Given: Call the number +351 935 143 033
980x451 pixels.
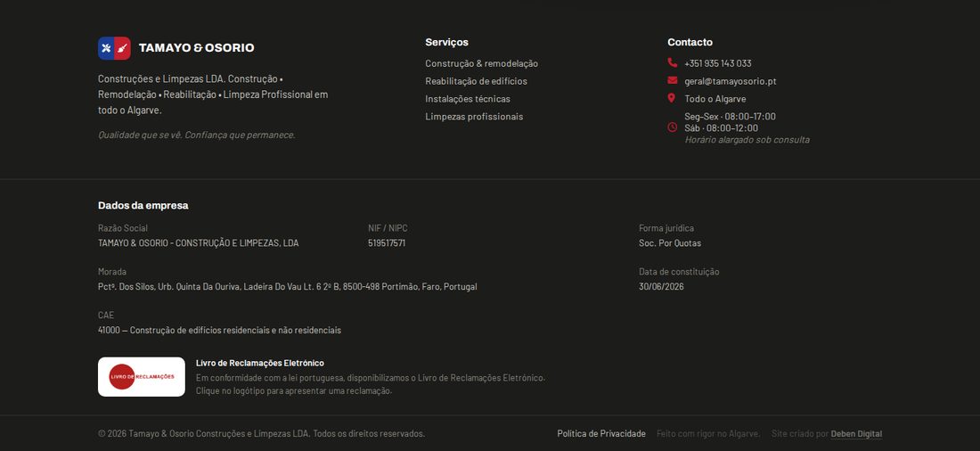Looking at the screenshot, I should (717, 63).
